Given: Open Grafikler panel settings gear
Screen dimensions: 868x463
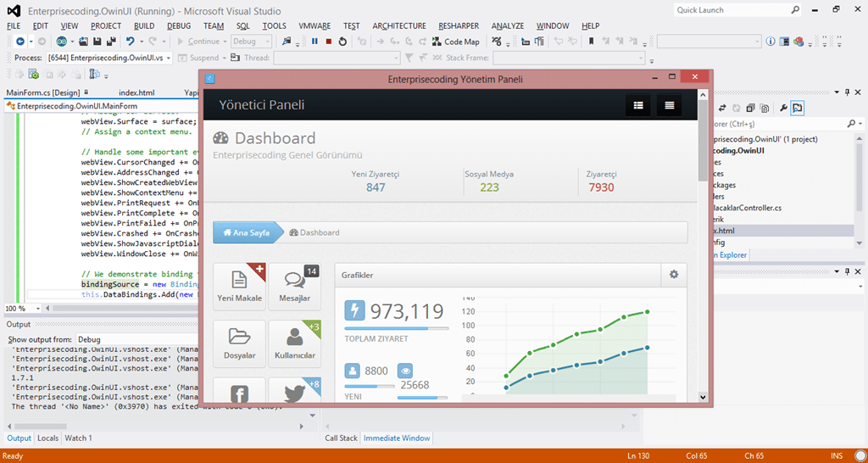Looking at the screenshot, I should point(674,274).
